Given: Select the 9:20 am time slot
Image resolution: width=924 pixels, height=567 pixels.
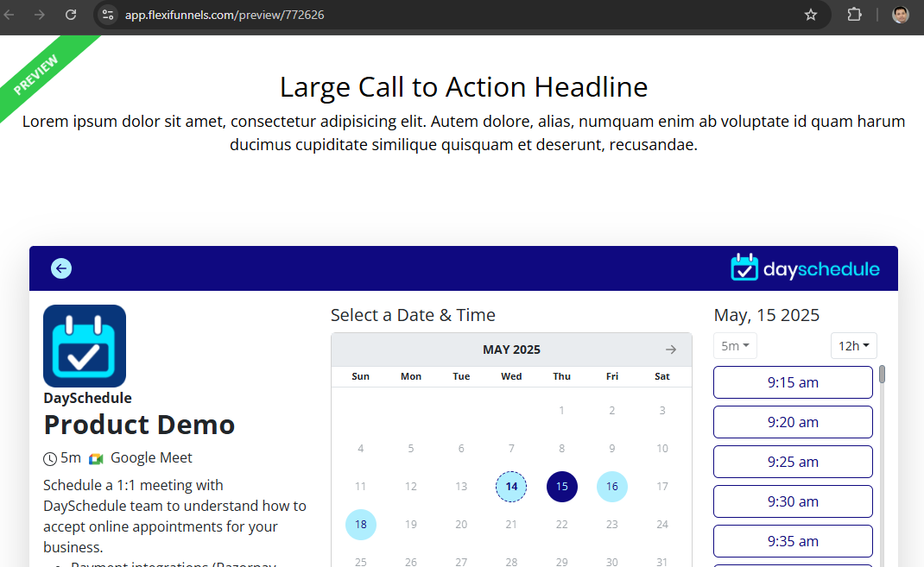Looking at the screenshot, I should (x=793, y=422).
